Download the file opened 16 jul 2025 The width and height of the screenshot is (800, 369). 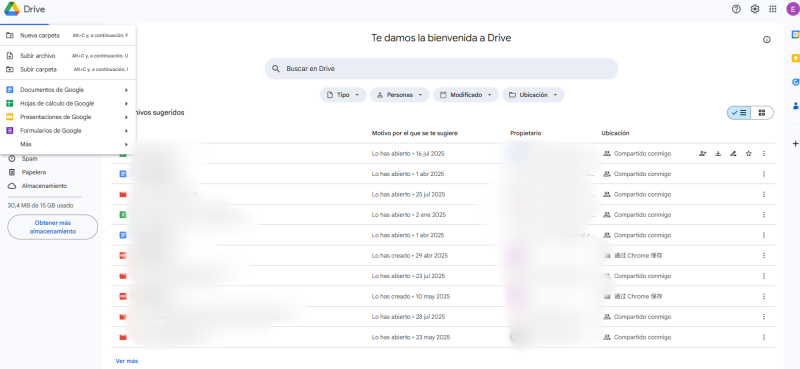(x=718, y=153)
